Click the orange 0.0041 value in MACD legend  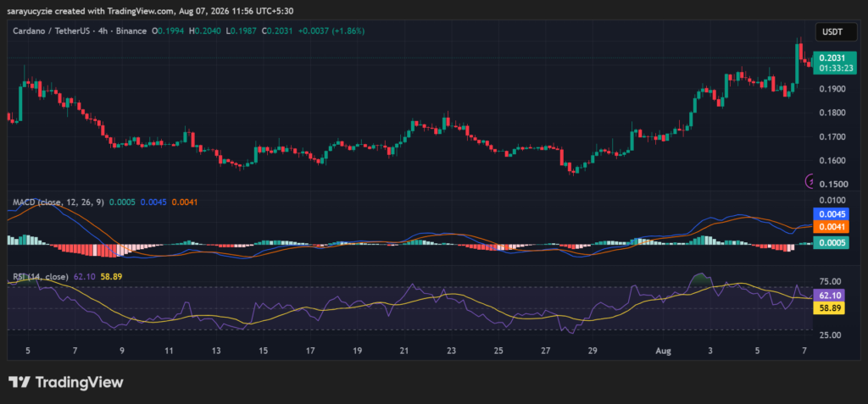(x=185, y=202)
